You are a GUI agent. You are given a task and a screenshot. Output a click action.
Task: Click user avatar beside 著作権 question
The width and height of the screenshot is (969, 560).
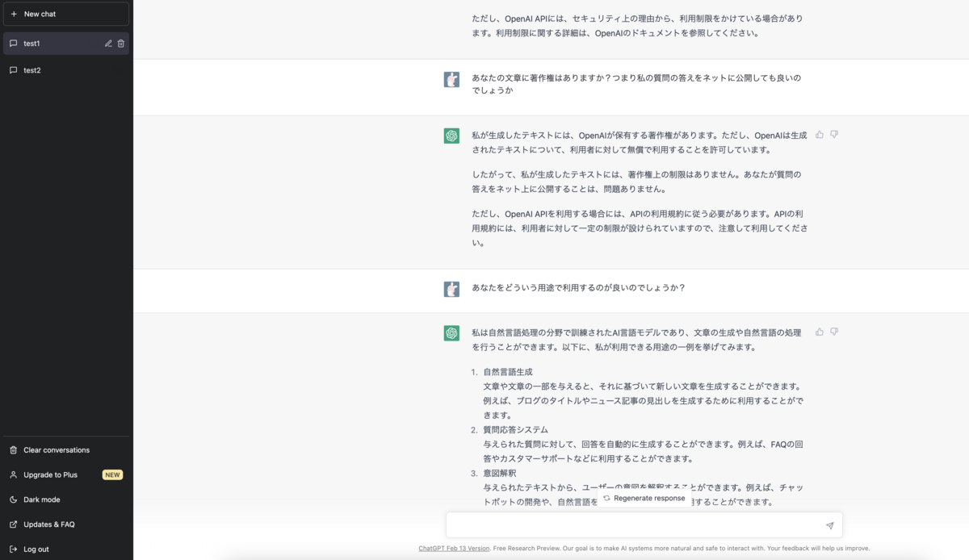click(x=451, y=79)
